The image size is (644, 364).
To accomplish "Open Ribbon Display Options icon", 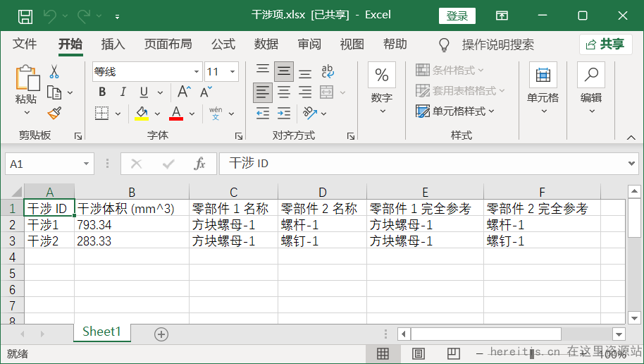I will pos(502,16).
